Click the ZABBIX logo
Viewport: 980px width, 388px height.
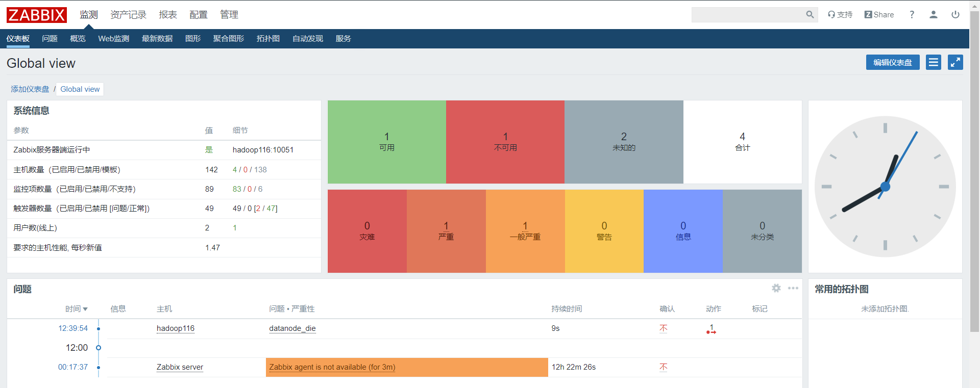(37, 15)
